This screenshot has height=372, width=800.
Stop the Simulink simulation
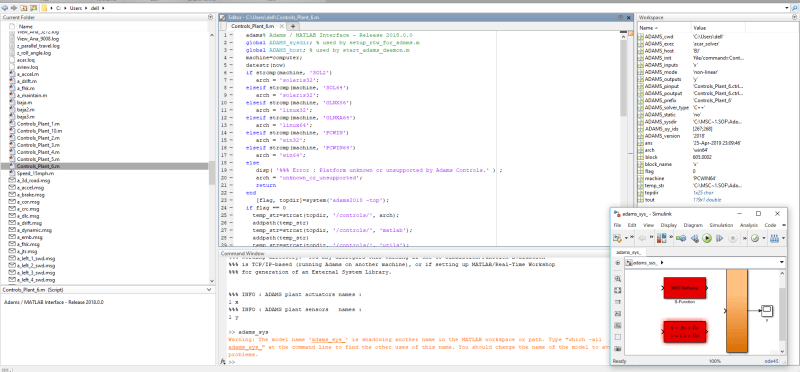coord(733,238)
